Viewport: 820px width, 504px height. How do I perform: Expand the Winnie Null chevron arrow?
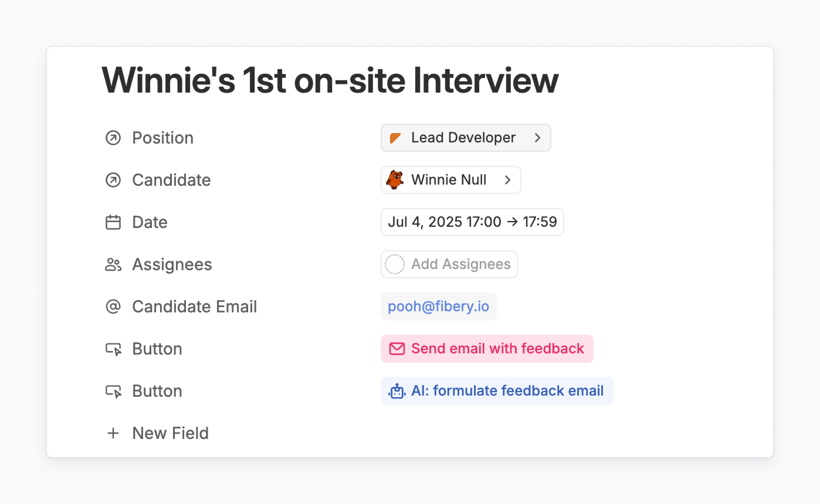click(x=507, y=180)
